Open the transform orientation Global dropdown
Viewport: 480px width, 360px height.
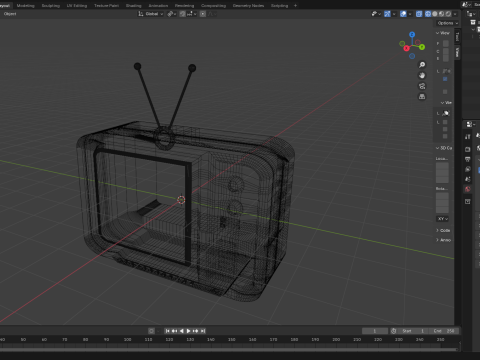(151, 14)
